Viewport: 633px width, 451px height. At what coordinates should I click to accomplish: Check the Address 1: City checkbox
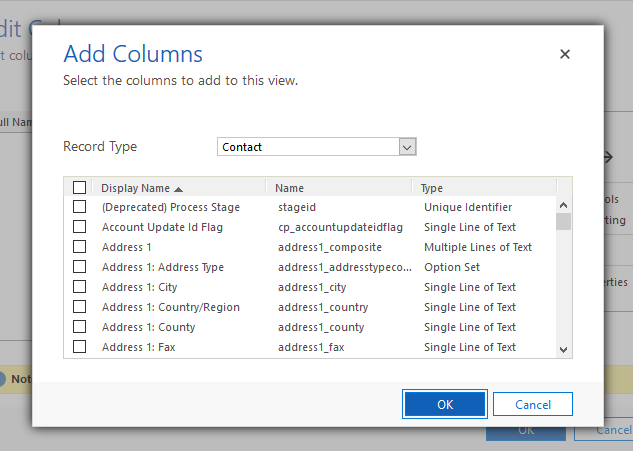click(80, 286)
